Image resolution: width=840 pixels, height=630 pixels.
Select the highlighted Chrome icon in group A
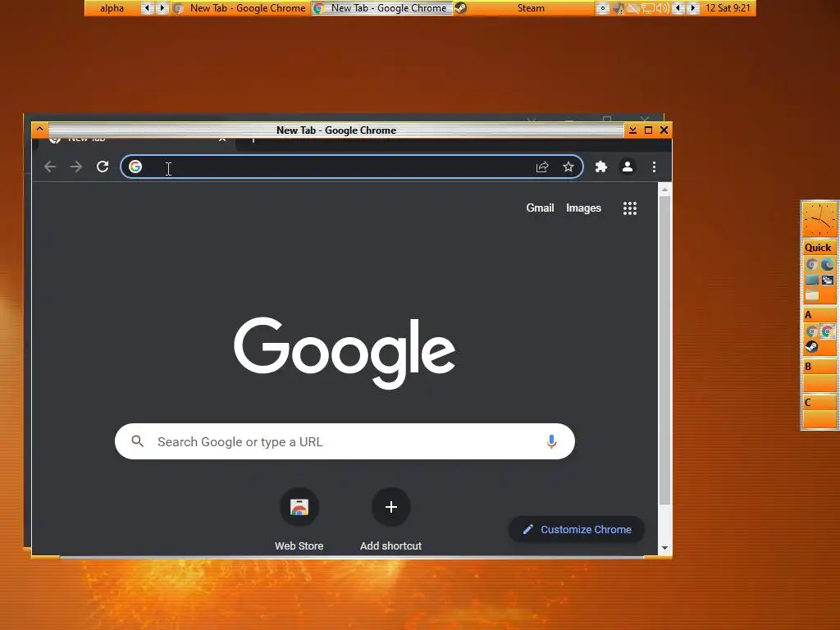pyautogui.click(x=828, y=331)
